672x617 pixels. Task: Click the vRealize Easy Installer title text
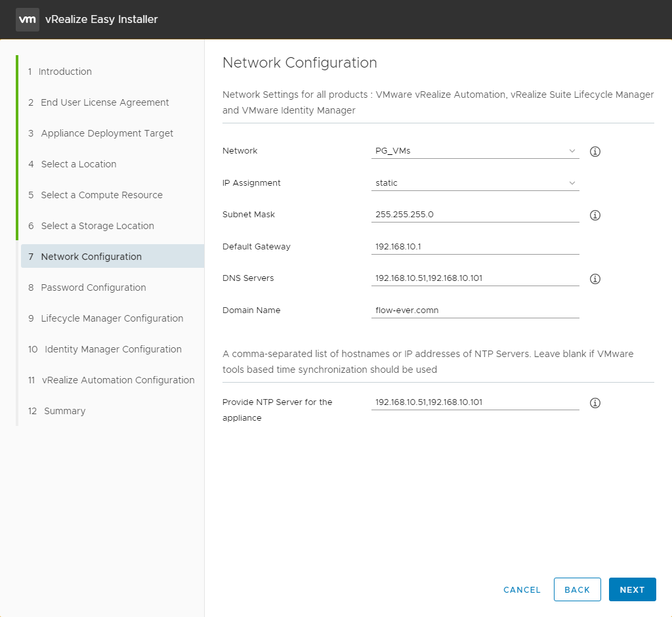[102, 19]
